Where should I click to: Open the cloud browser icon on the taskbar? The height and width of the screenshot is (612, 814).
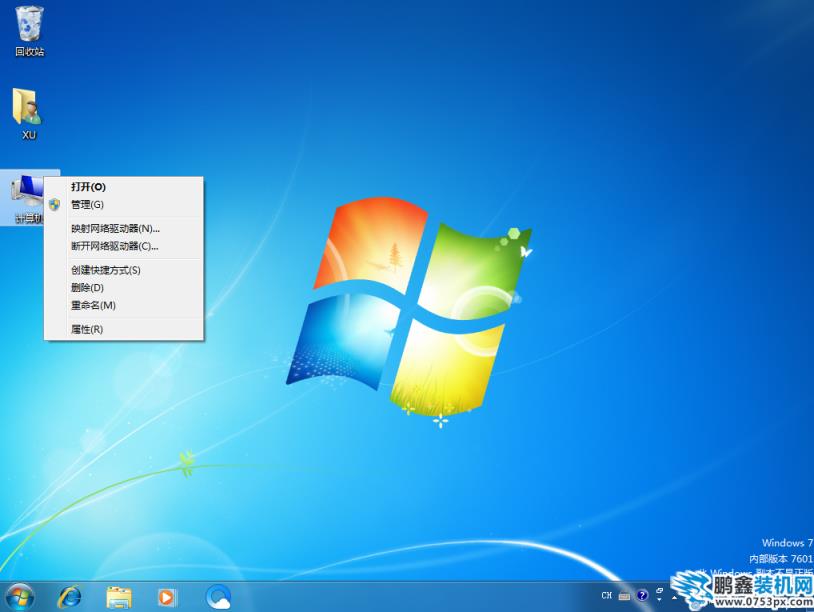coord(218,597)
